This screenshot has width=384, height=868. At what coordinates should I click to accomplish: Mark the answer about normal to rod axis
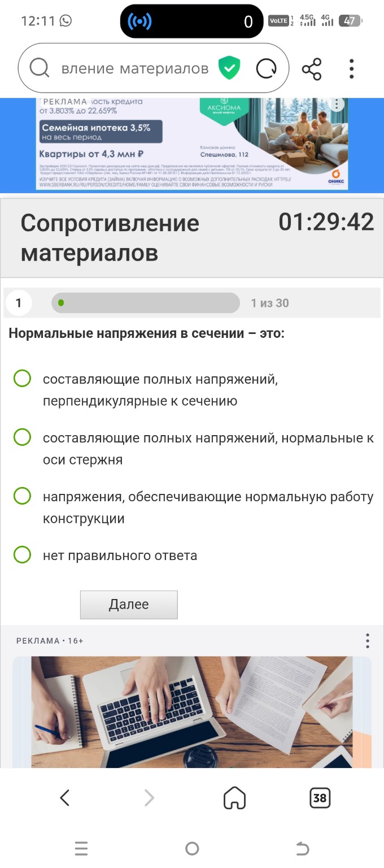tap(22, 437)
